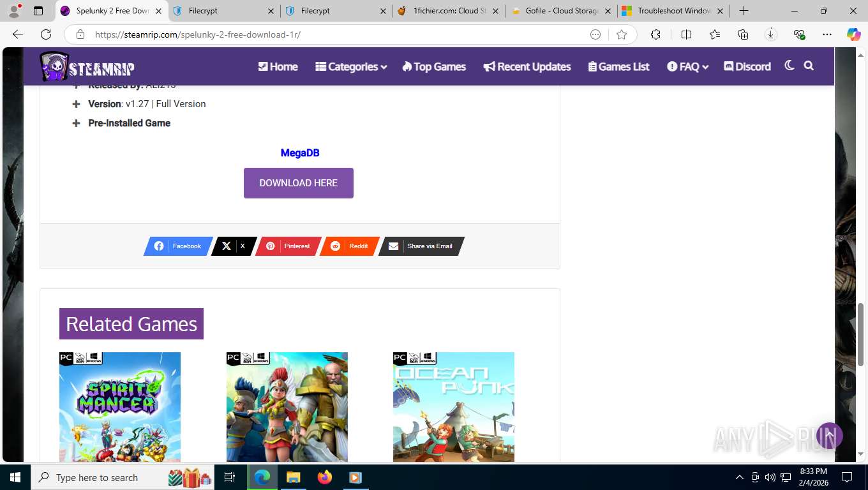
Task: Switch to the first Filecrypt tab
Action: click(225, 11)
